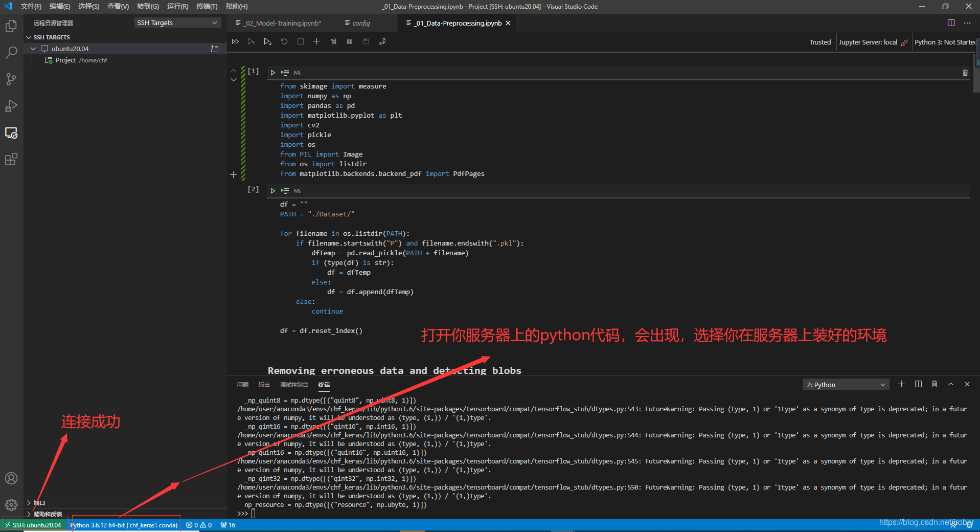Screen dimensions: 980x532
Task: Open the Source Control view
Action: (x=11, y=79)
